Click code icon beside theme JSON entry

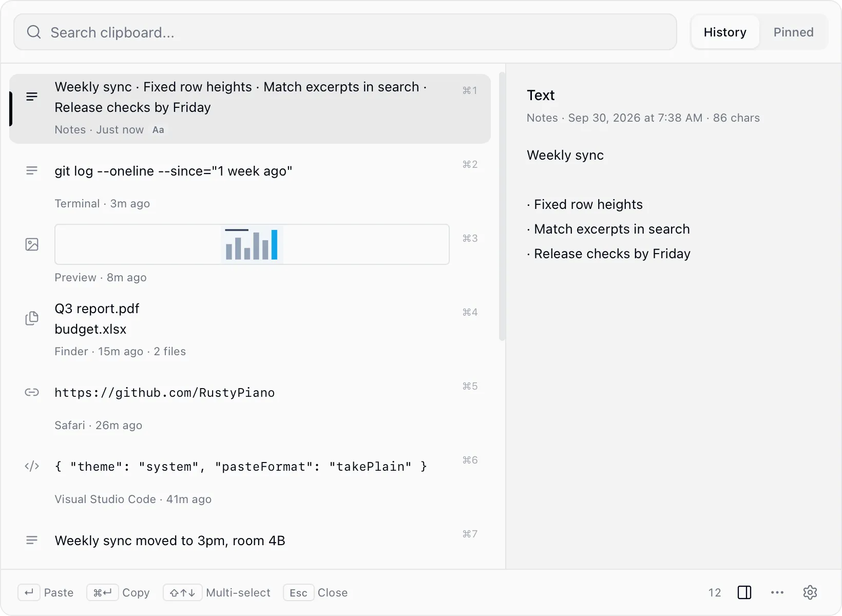coord(32,466)
